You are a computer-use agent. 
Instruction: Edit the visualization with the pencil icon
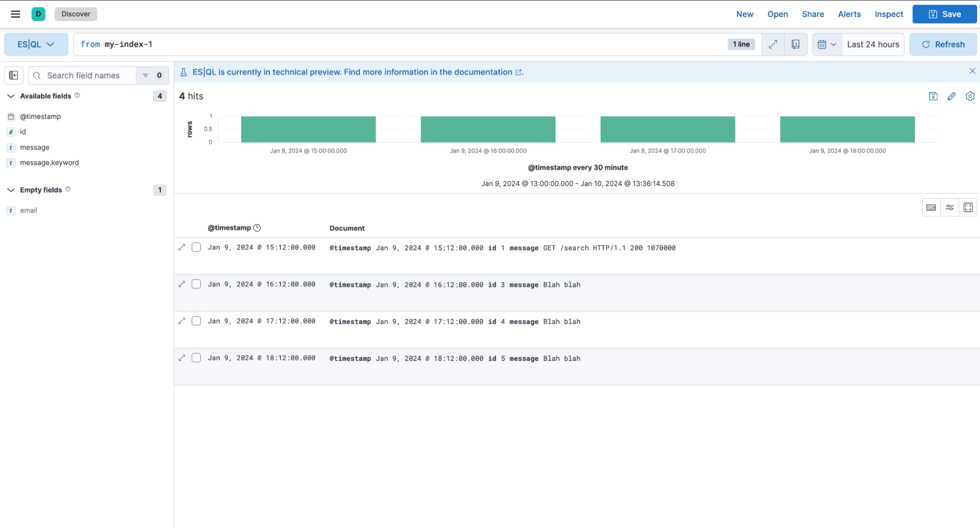pos(952,96)
